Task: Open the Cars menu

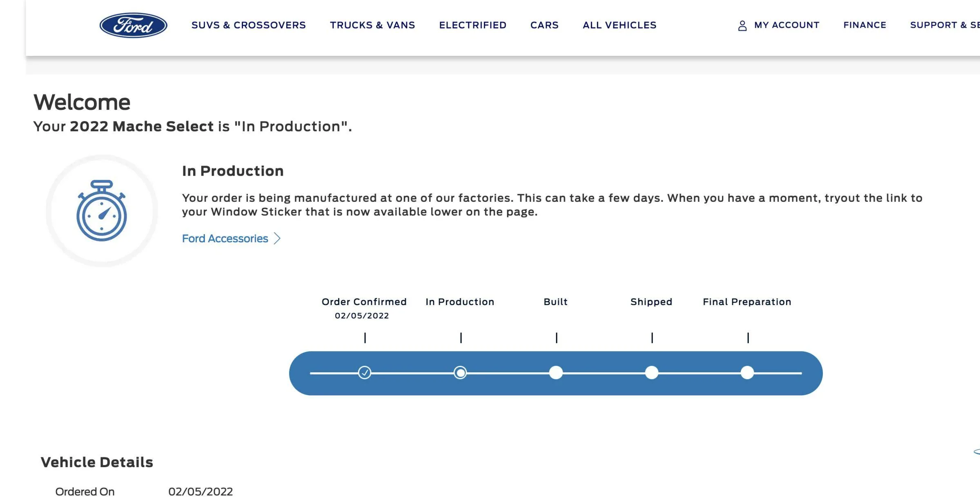Action: pos(544,25)
